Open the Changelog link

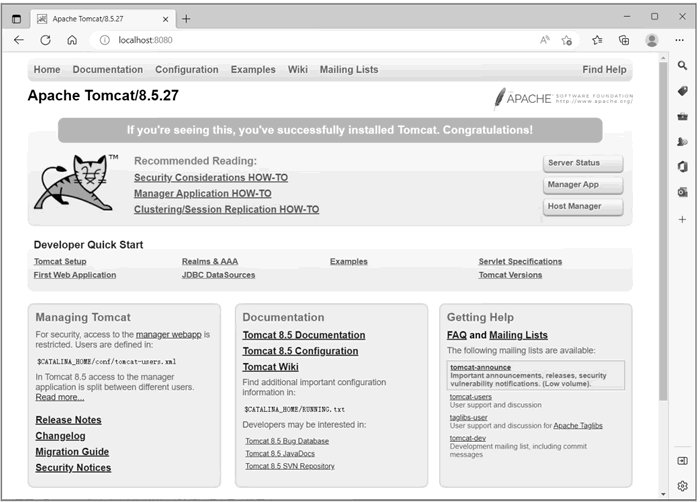[x=60, y=436]
